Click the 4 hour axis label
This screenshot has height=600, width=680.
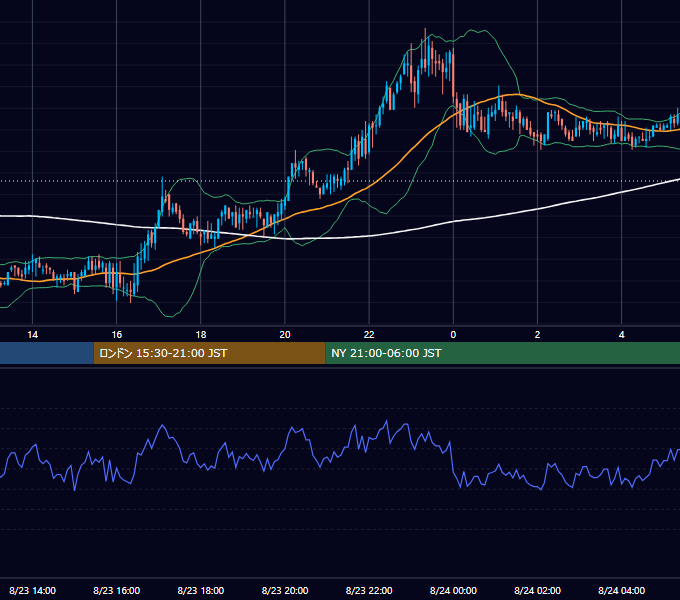pos(621,335)
